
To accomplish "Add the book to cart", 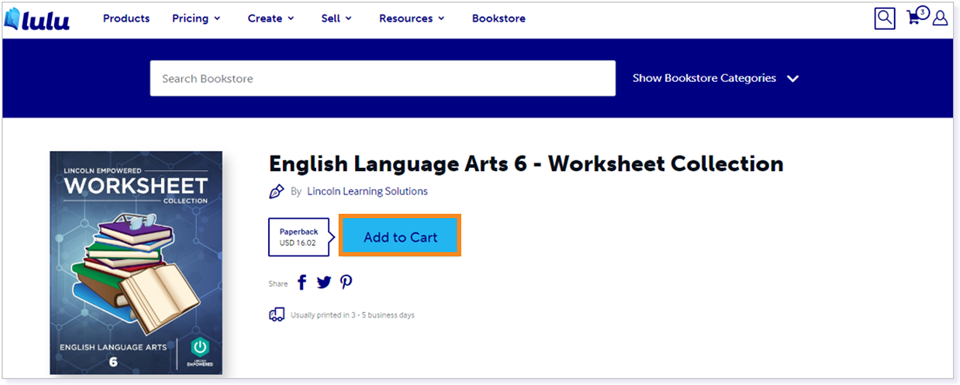I will 400,236.
